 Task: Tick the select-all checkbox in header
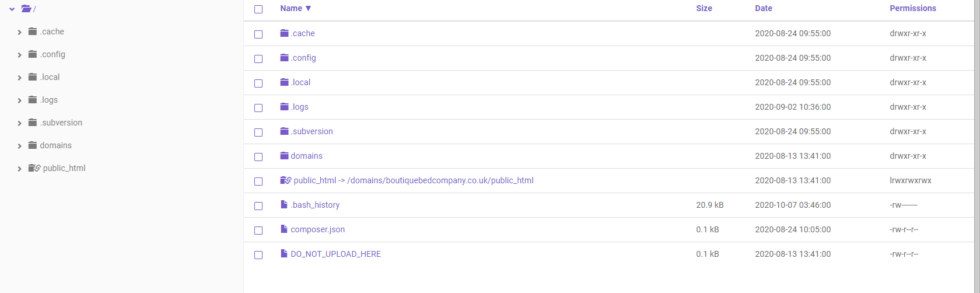(258, 9)
